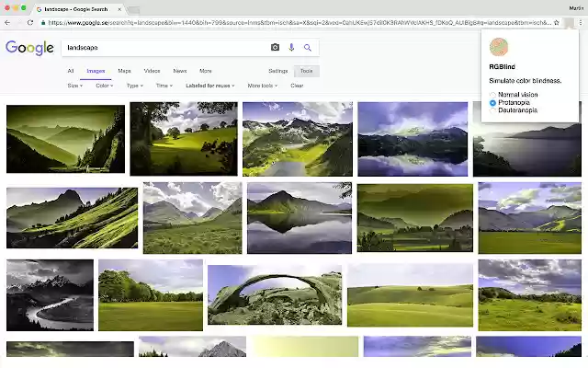Select the Normal vision radio button
Image resolution: width=588 pixels, height=368 pixels.
coord(492,95)
